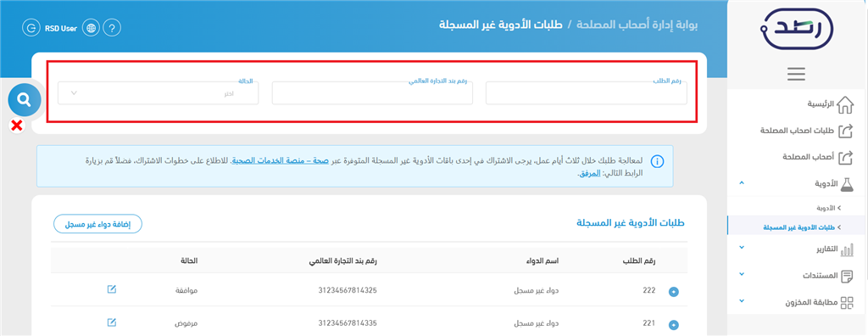This screenshot has height=336, width=868.
Task: Click the grid icon beside مطابقة المخزون
Action: point(847,302)
